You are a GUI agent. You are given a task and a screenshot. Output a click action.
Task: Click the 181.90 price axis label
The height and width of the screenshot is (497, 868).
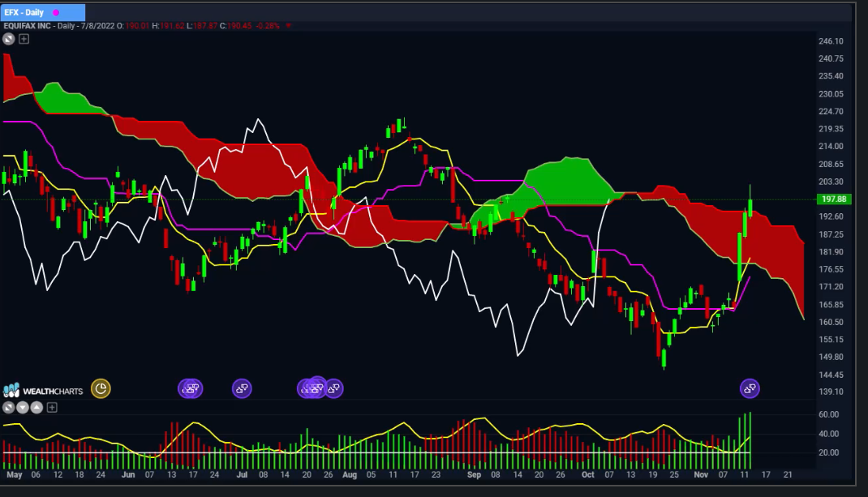click(x=831, y=252)
